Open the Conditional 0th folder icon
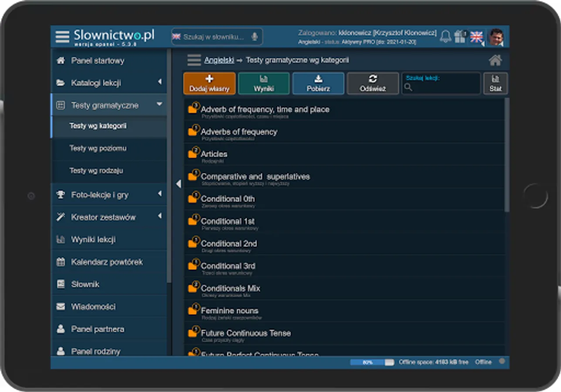561x392 pixels. (193, 198)
